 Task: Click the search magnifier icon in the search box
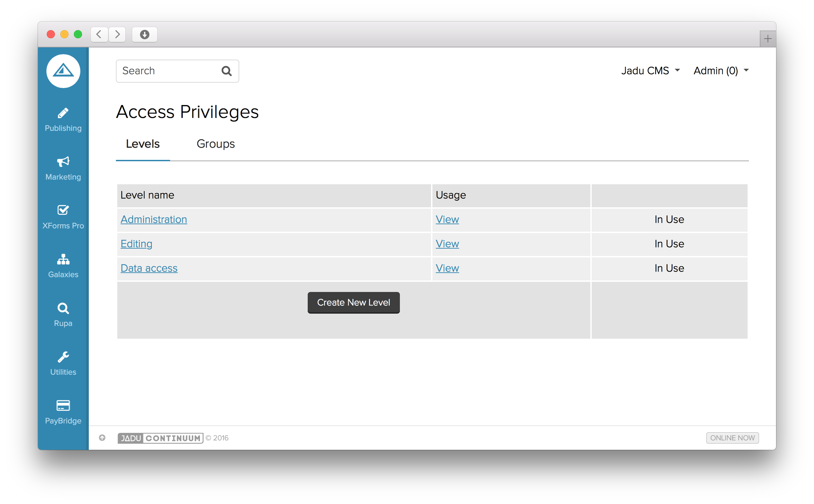tap(226, 71)
